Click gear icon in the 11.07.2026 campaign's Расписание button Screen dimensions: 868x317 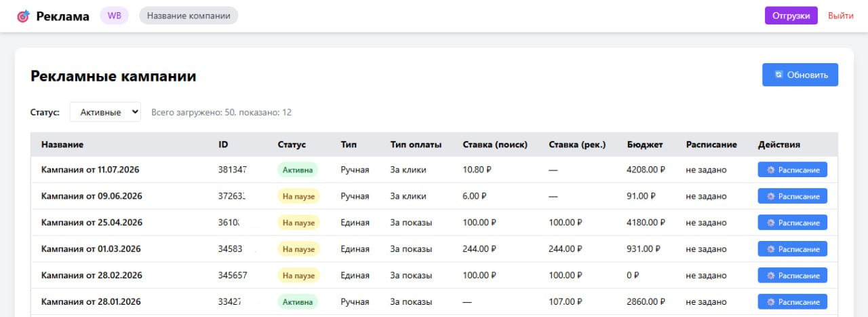[770, 170]
